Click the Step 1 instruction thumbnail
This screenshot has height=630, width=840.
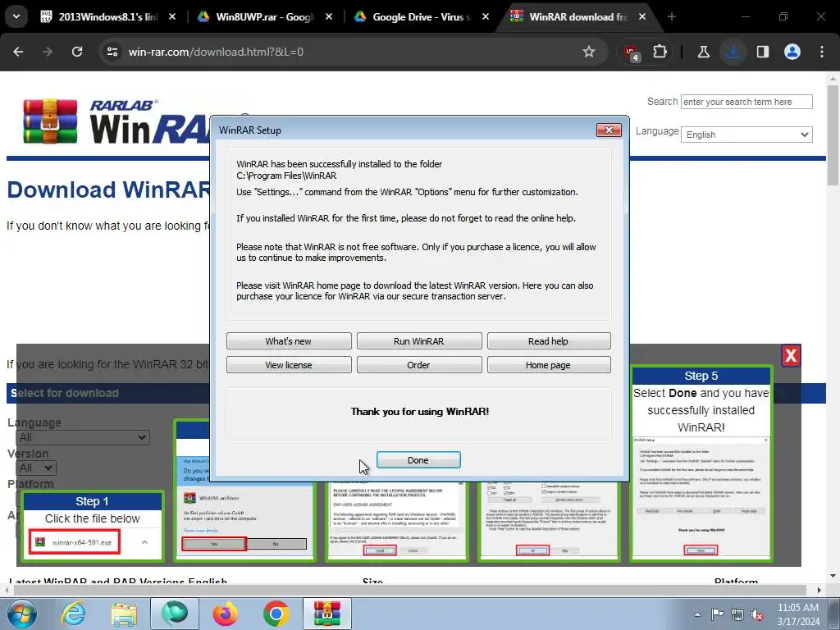[93, 526]
